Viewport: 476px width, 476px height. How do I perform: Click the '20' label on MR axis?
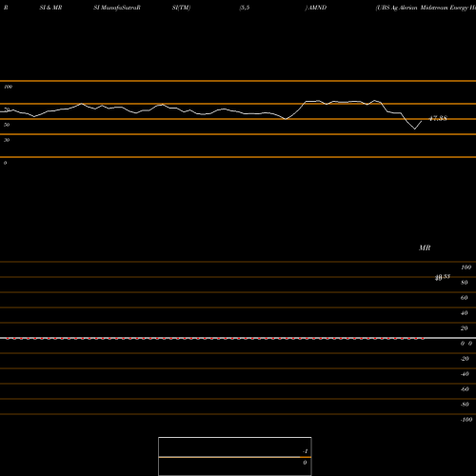(465, 328)
